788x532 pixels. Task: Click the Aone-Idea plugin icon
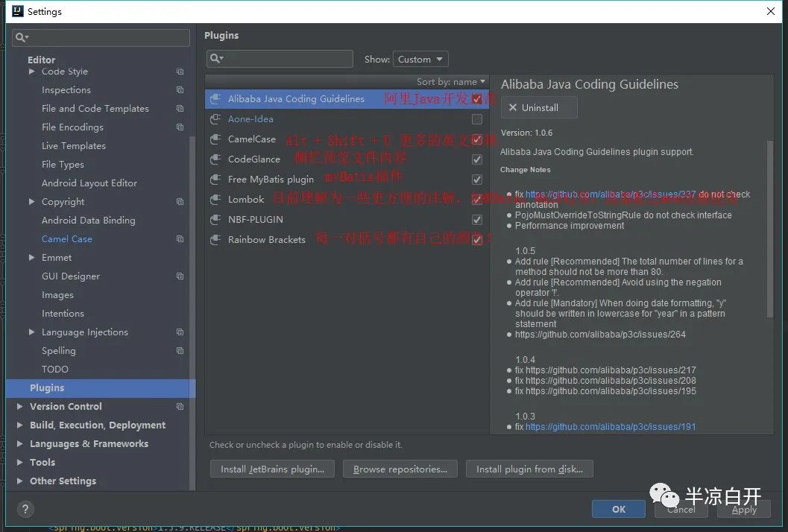coord(215,119)
